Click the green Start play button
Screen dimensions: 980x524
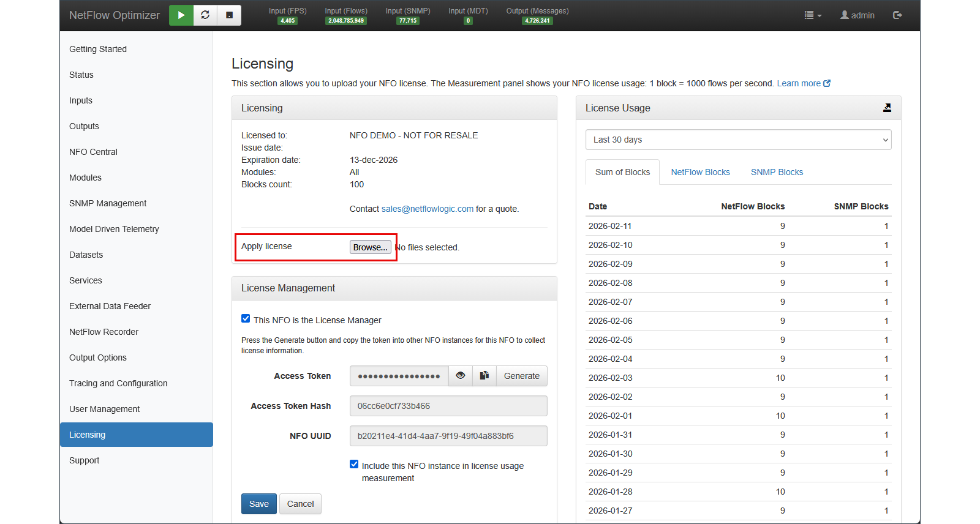point(181,15)
